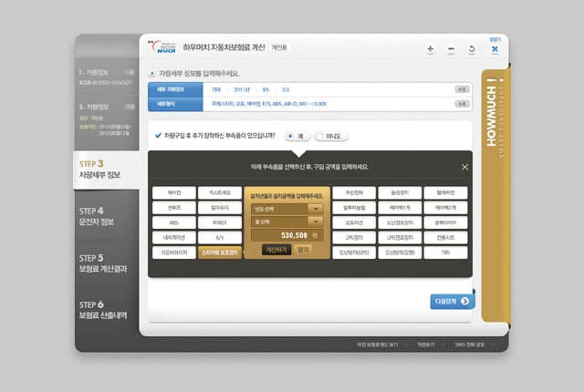Toggle the LPG장치 accessory option
The width and height of the screenshot is (584, 392).
[x=354, y=237]
